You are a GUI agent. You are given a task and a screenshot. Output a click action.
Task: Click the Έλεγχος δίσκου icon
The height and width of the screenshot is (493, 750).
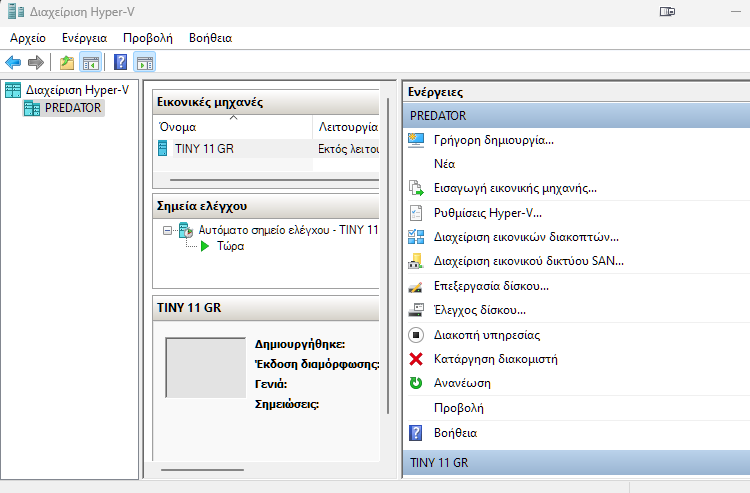click(416, 310)
